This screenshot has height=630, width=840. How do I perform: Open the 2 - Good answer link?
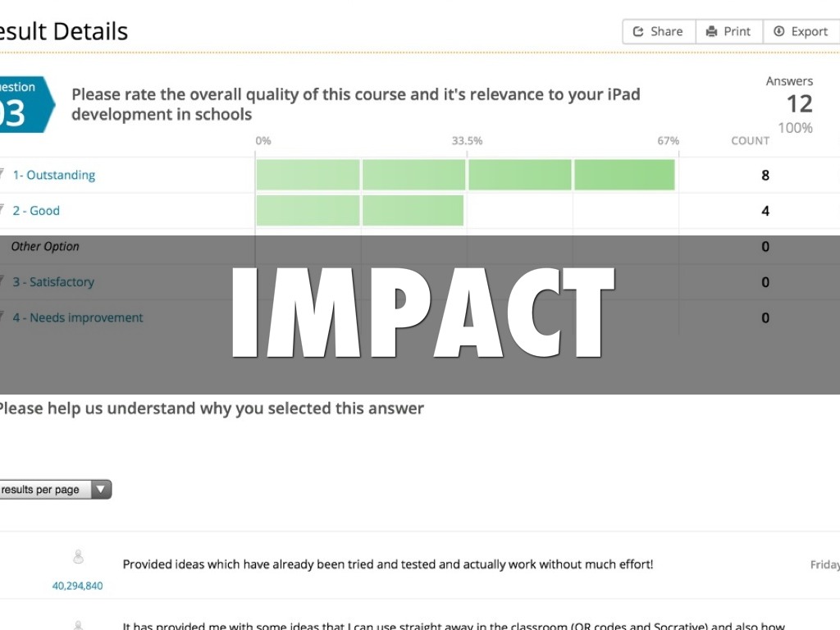pyautogui.click(x=36, y=211)
